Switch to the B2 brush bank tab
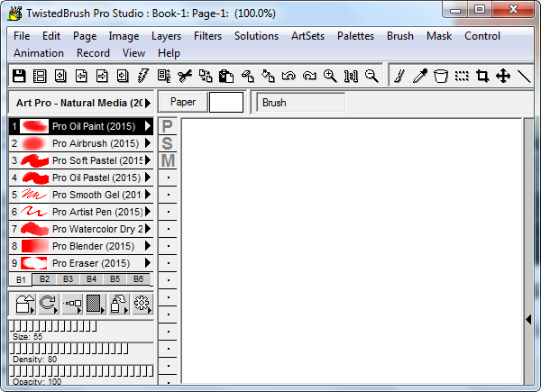 pos(44,279)
